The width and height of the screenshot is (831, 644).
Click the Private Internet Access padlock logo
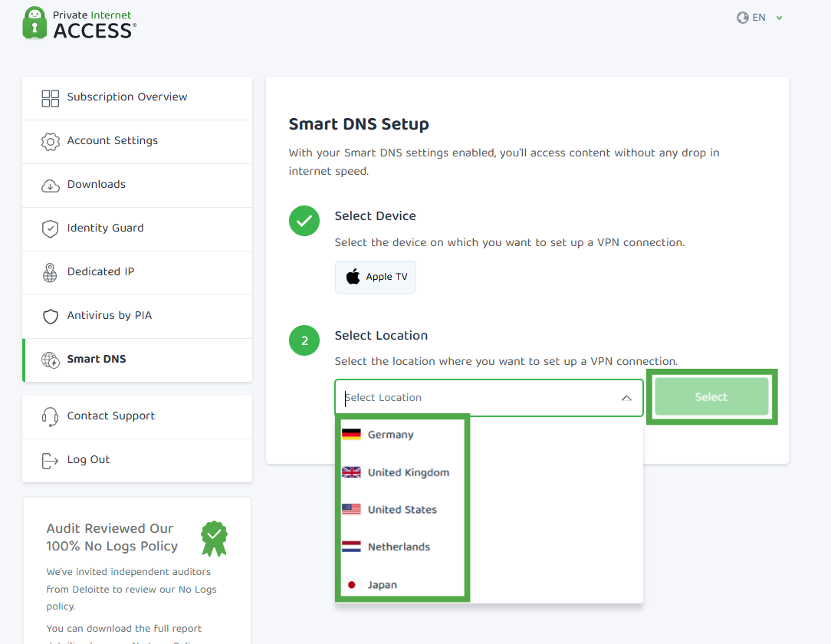click(x=34, y=23)
